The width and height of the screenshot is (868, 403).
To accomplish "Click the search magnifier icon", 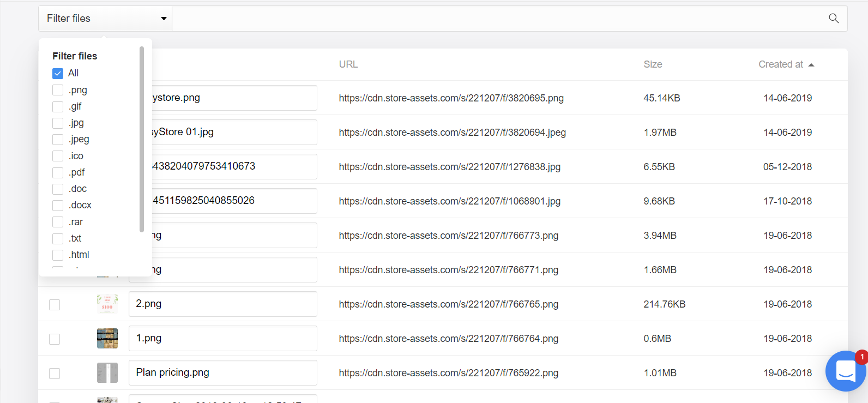I will tap(834, 19).
